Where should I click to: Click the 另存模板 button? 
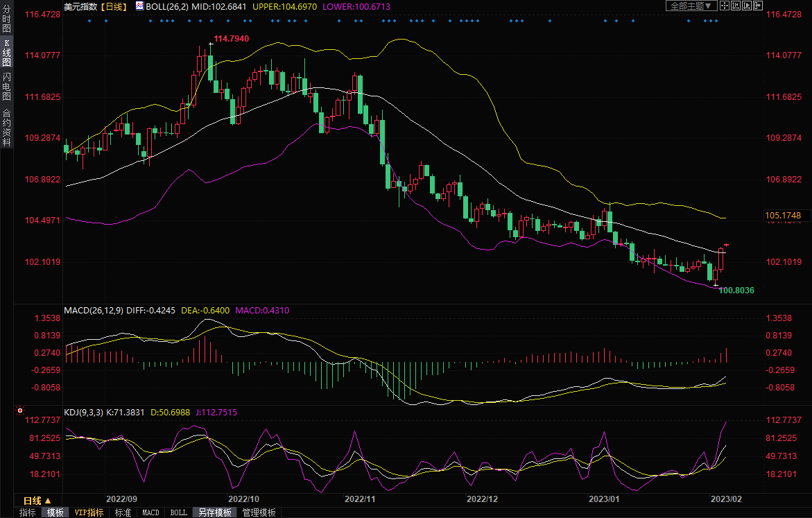215,512
